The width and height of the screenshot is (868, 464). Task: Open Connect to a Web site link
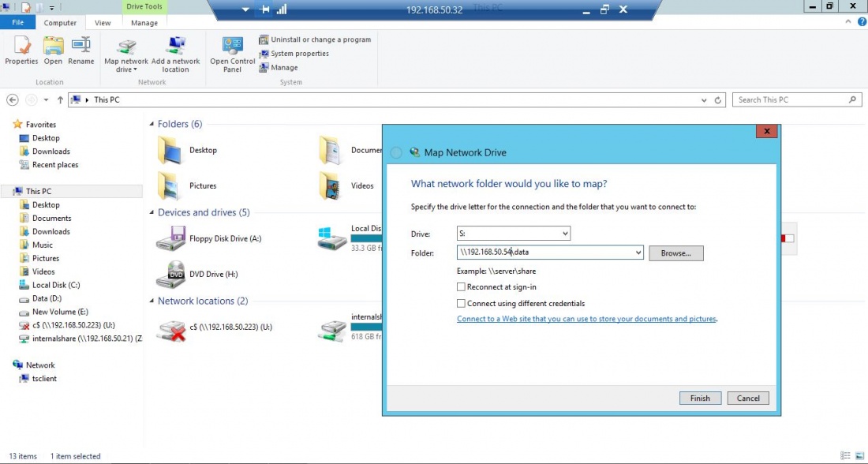click(586, 319)
